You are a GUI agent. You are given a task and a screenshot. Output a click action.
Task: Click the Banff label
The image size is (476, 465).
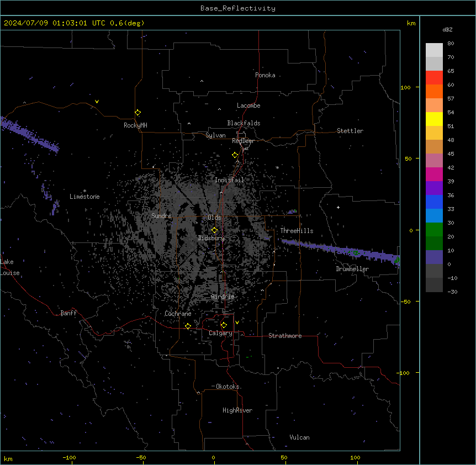68,313
